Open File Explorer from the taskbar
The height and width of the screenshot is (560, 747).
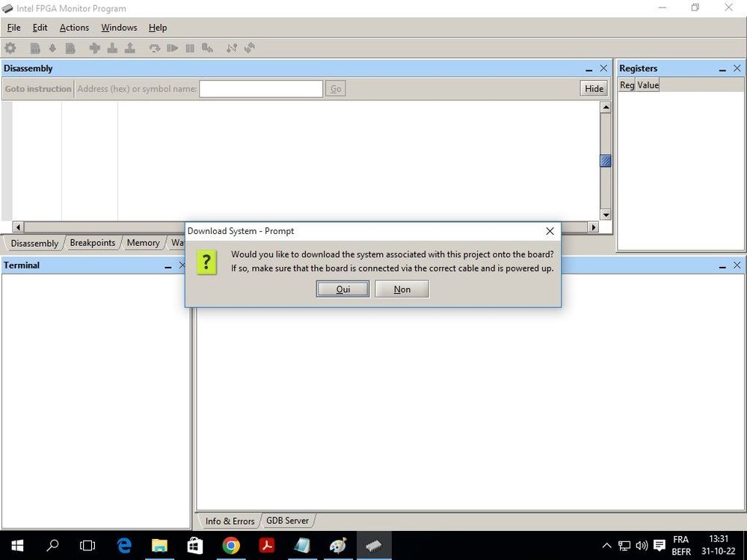159,545
